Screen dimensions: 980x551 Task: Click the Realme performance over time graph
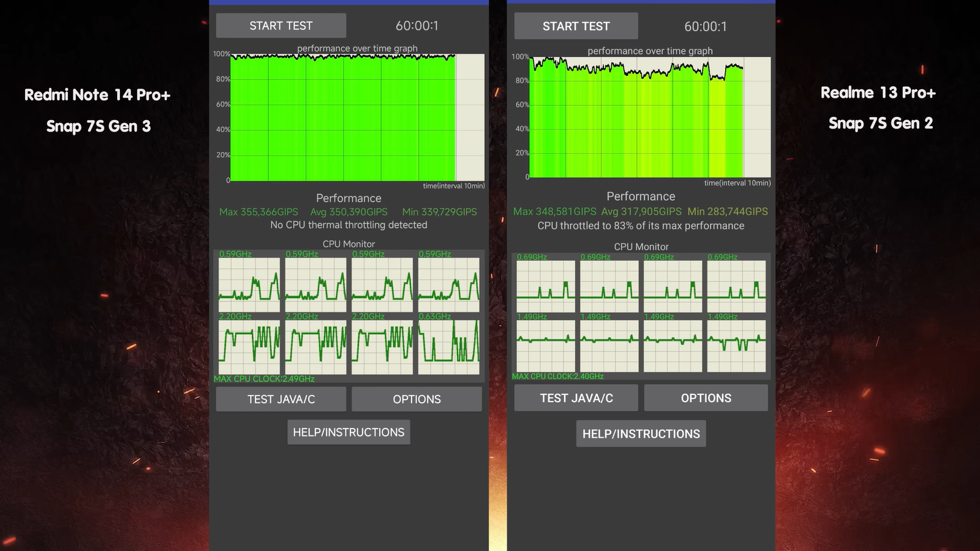tap(650, 118)
